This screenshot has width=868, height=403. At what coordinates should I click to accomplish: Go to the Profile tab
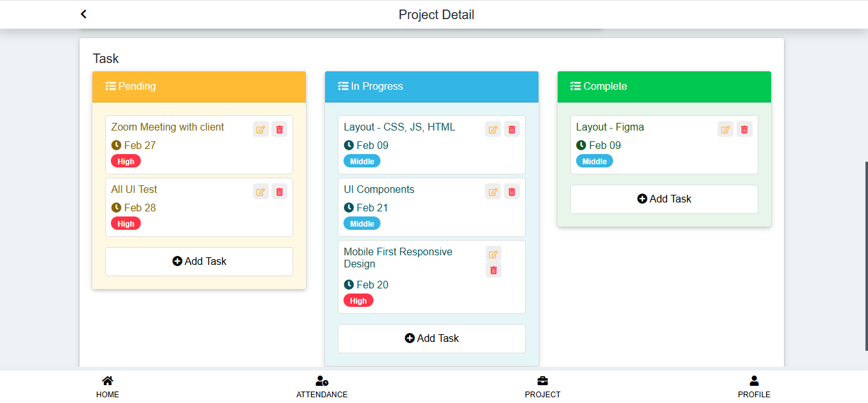click(x=754, y=386)
